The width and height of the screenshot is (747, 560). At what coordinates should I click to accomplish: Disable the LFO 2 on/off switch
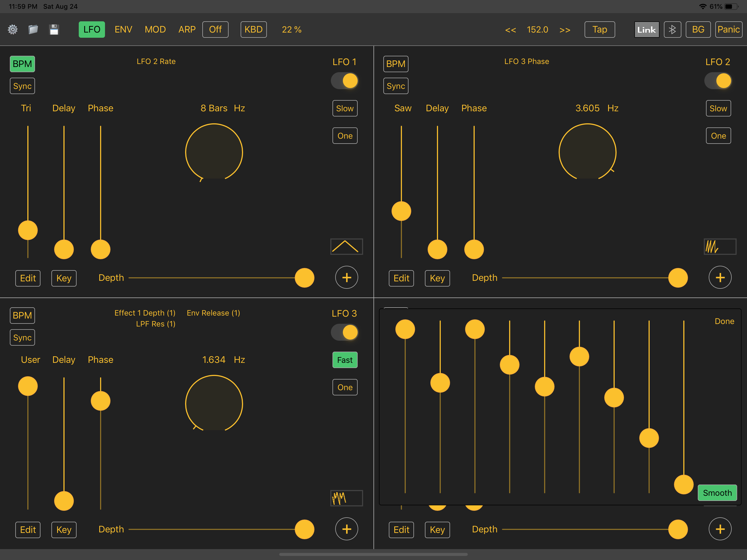tap(718, 81)
